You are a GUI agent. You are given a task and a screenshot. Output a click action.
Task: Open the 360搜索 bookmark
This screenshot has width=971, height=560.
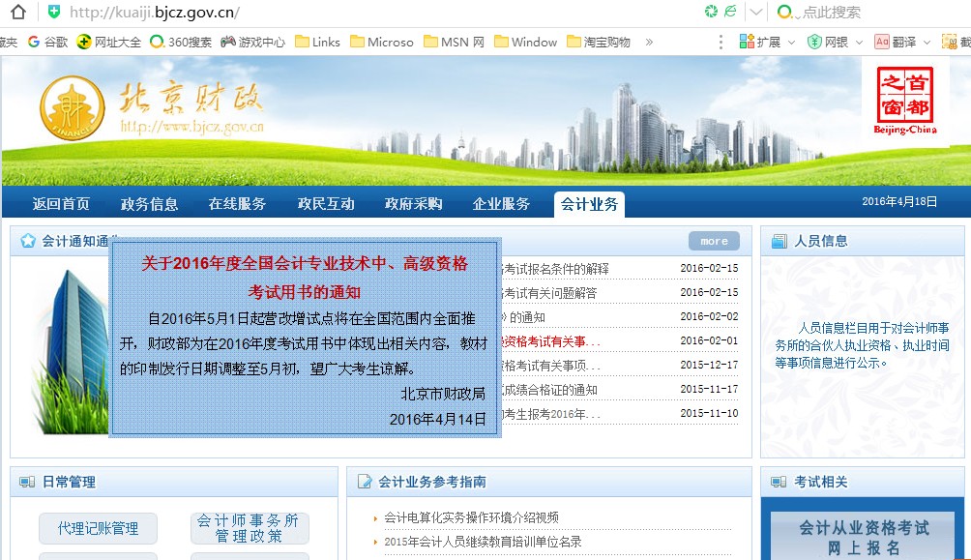pyautogui.click(x=181, y=43)
